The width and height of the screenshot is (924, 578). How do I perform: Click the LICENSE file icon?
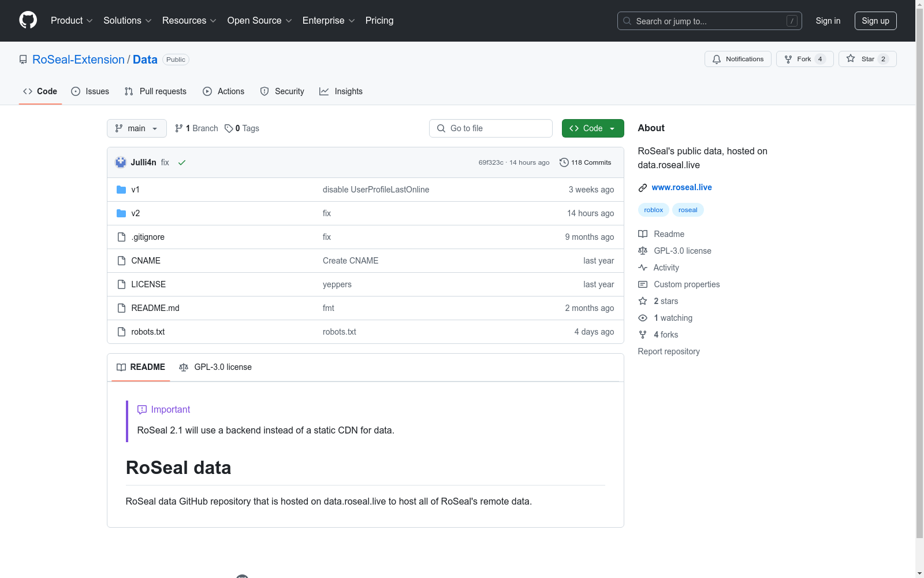click(121, 284)
